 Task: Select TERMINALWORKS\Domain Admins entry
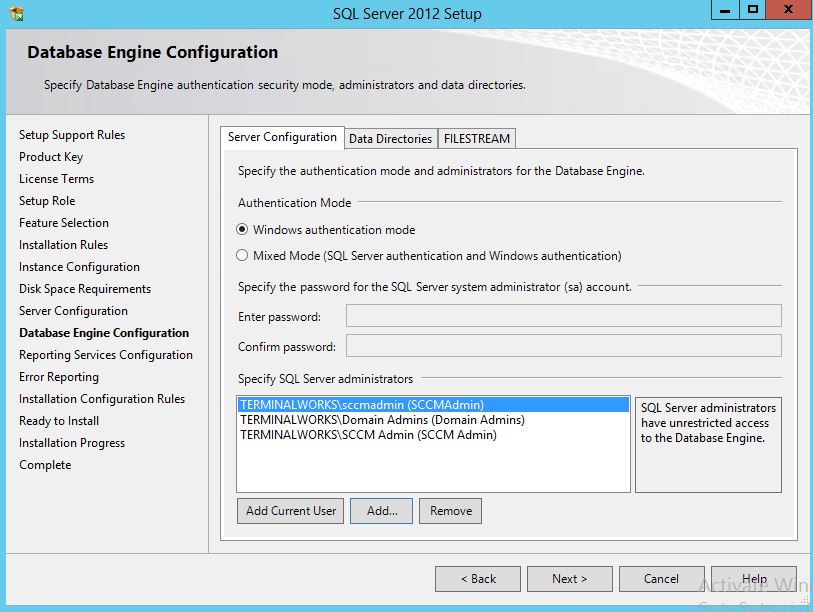433,420
